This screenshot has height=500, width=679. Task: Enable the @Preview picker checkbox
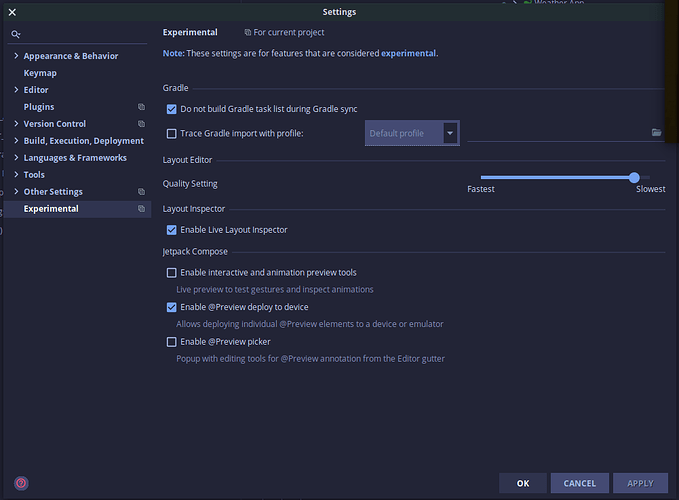[171, 342]
